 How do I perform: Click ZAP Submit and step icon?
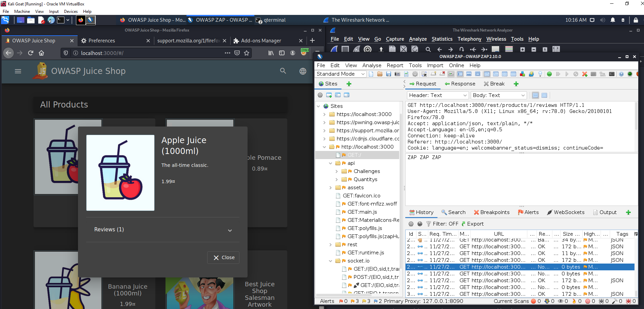click(558, 74)
